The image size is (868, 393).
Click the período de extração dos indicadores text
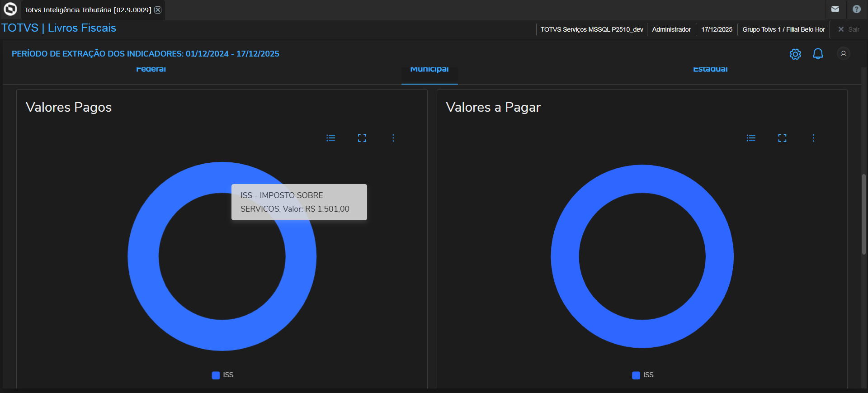[x=146, y=54]
